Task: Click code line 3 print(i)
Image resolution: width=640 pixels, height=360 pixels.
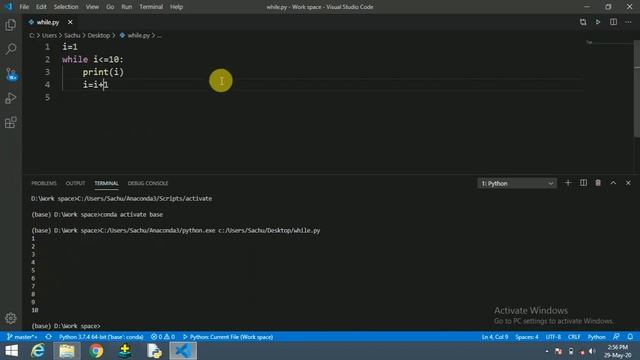Action: click(103, 72)
